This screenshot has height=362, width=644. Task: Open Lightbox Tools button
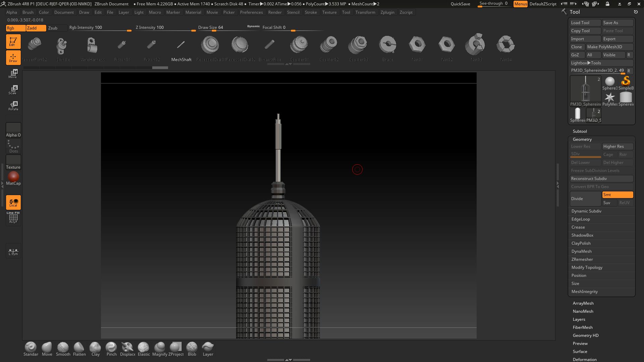[x=601, y=63]
